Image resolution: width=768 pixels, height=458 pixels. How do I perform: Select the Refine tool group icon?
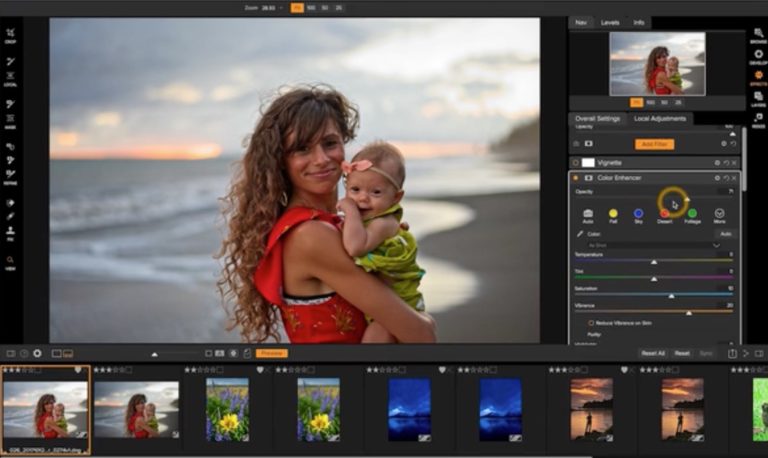coord(10,177)
